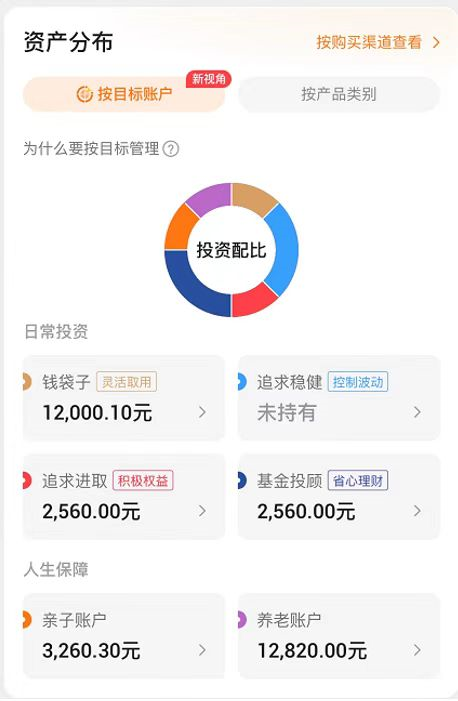Viewport: 458px width, 701px height.
Task: Click the question mark help icon
Action: coord(171,148)
